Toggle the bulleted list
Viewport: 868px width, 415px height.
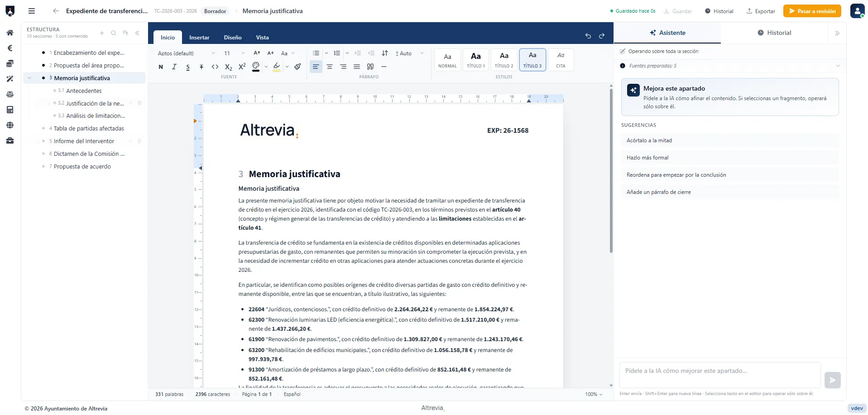click(316, 53)
